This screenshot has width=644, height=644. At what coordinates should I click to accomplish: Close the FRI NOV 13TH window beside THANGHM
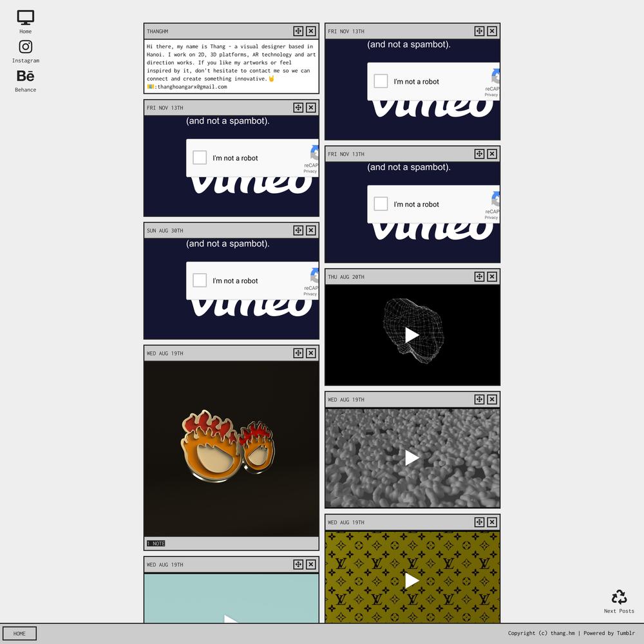(x=492, y=31)
